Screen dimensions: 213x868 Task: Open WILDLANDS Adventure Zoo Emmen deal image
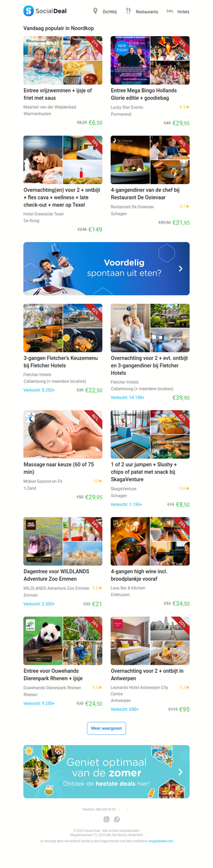coord(63,541)
